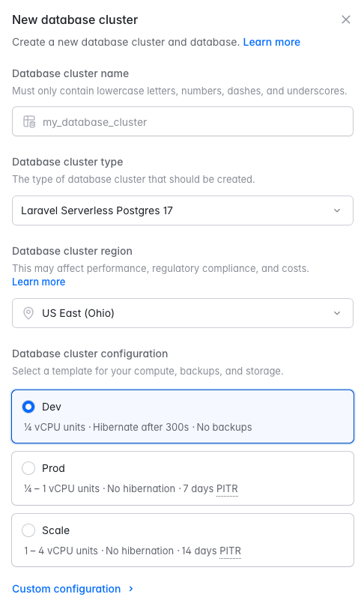The image size is (364, 600).
Task: Open Custom configuration link
Action: click(x=67, y=589)
